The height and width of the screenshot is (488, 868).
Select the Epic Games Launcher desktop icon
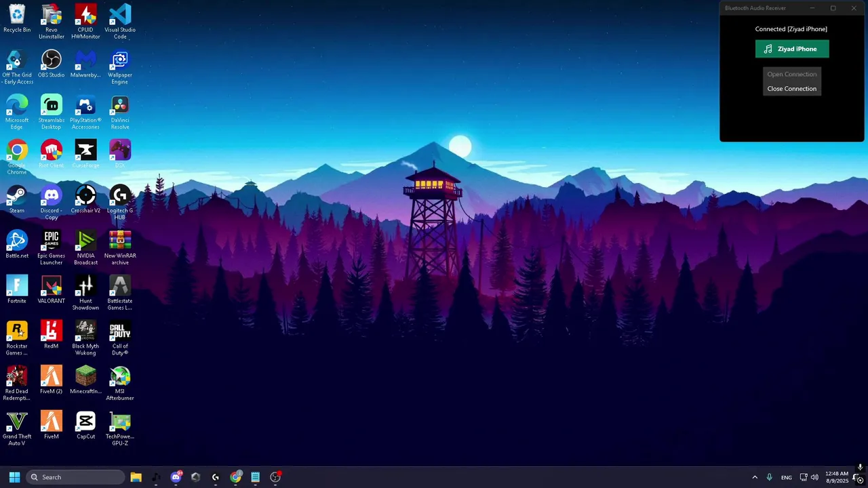click(x=52, y=248)
